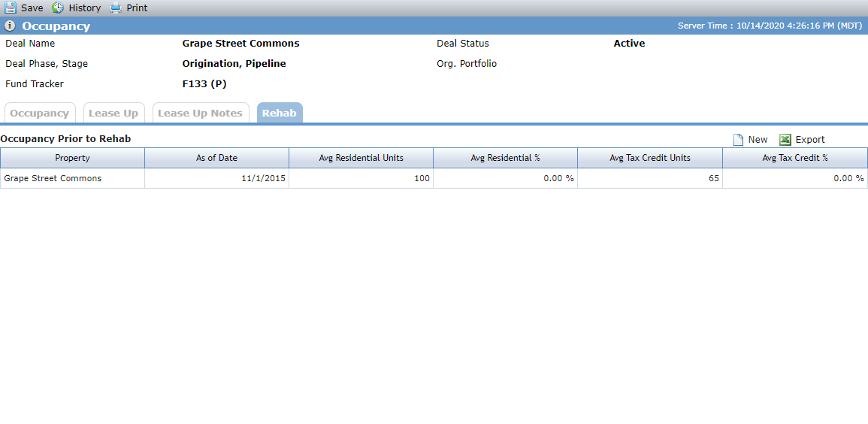Open History via the clock icon

pyautogui.click(x=58, y=8)
